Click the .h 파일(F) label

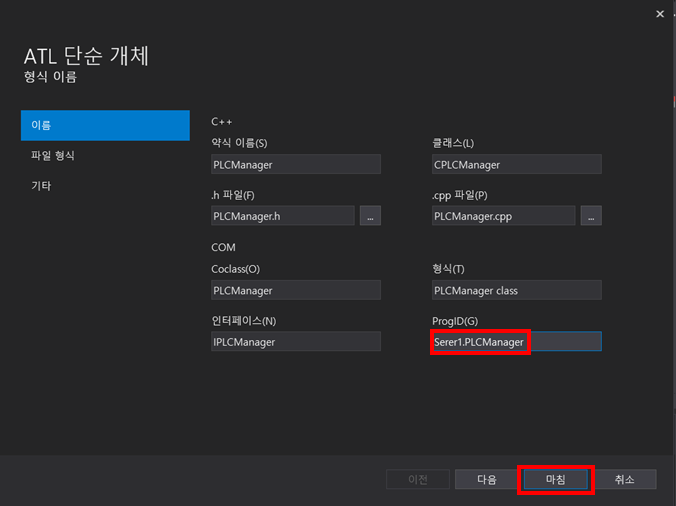233,195
